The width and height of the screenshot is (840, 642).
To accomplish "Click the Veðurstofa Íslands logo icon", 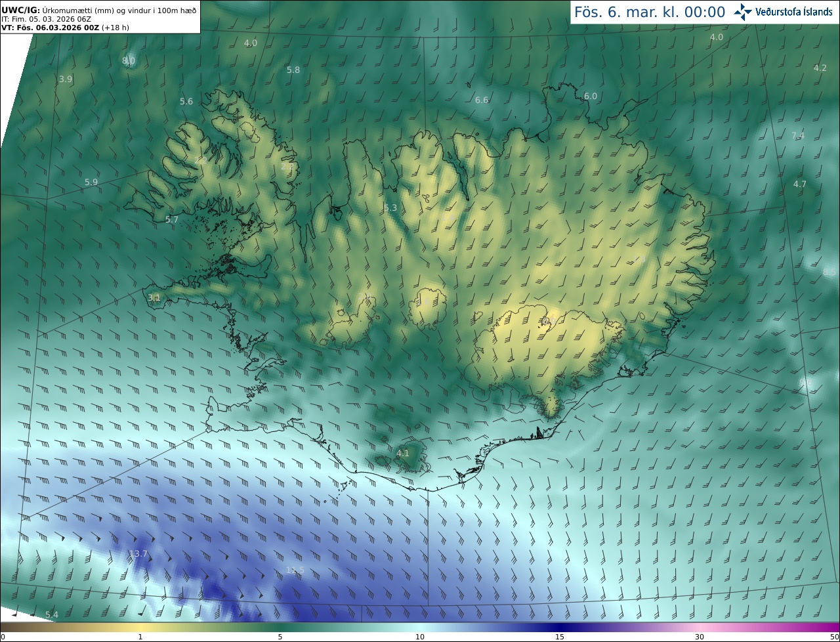I will [744, 12].
